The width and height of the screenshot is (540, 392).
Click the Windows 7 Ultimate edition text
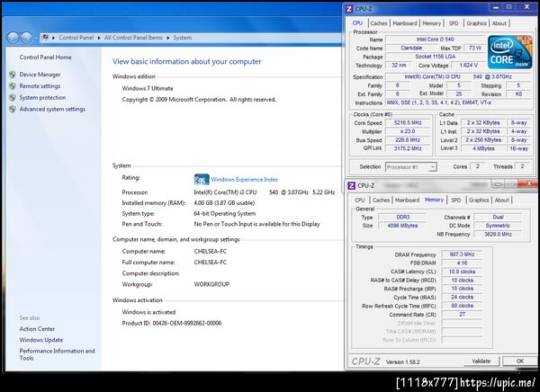click(148, 88)
